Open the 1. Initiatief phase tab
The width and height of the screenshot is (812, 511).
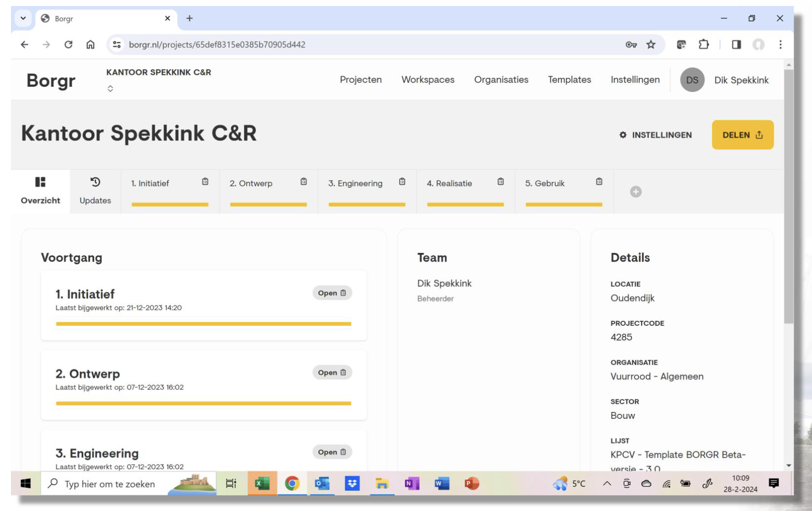pyautogui.click(x=170, y=191)
